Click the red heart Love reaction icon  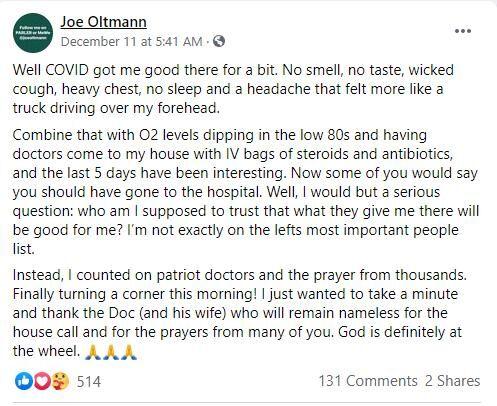tap(41, 381)
